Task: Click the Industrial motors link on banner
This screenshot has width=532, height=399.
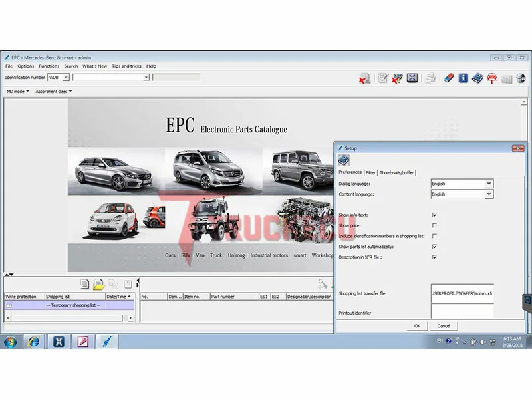Action: [269, 255]
